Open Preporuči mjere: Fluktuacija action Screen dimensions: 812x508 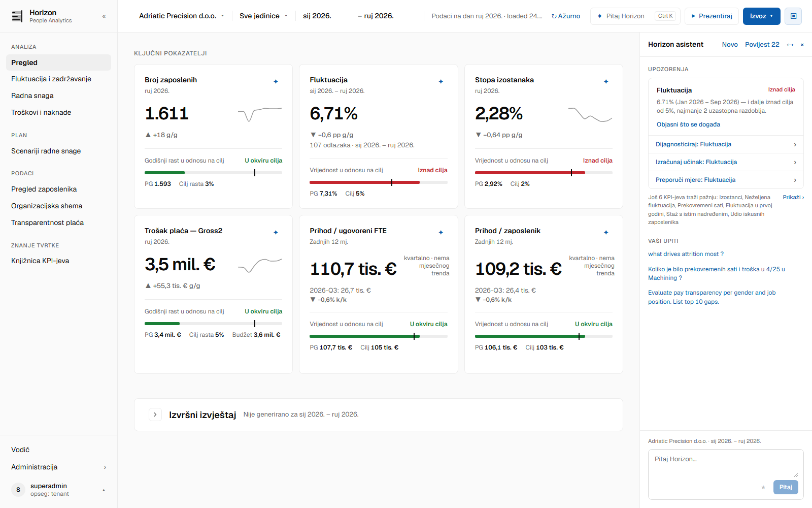(726, 180)
